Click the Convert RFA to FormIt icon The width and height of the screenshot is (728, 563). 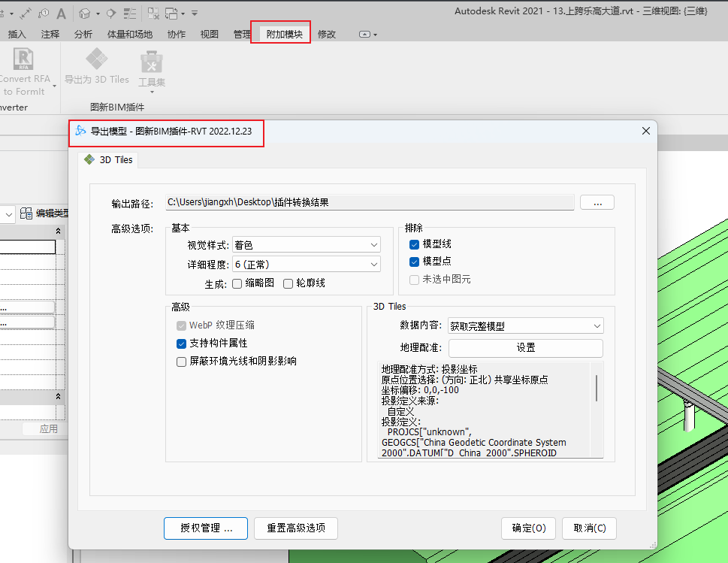[x=24, y=60]
